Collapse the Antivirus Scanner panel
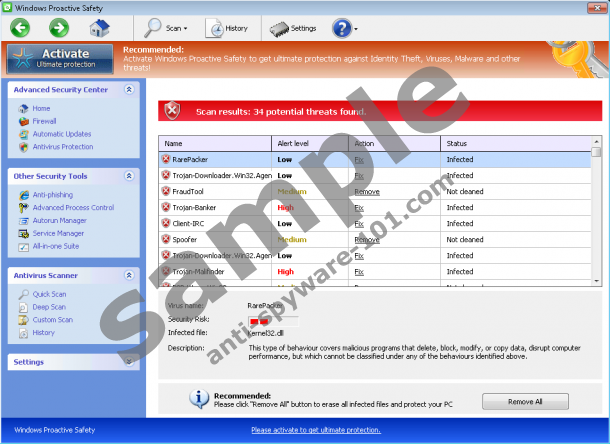The width and height of the screenshot is (610, 444). pyautogui.click(x=129, y=275)
